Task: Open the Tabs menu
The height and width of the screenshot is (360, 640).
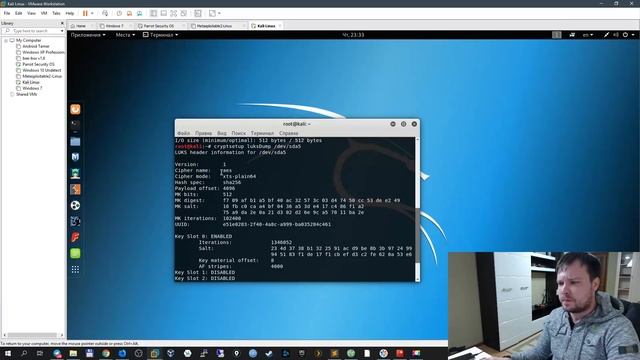Action: pyautogui.click(x=56, y=13)
